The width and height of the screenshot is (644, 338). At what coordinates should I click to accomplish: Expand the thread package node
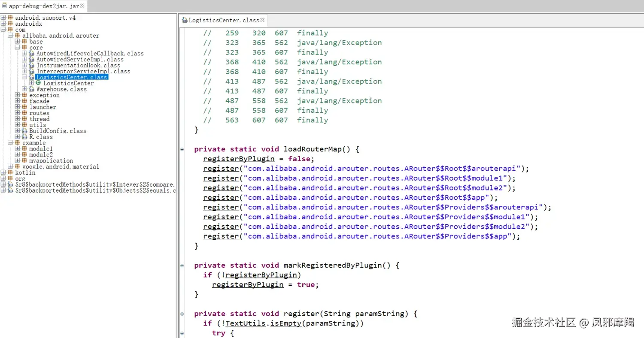(18, 119)
